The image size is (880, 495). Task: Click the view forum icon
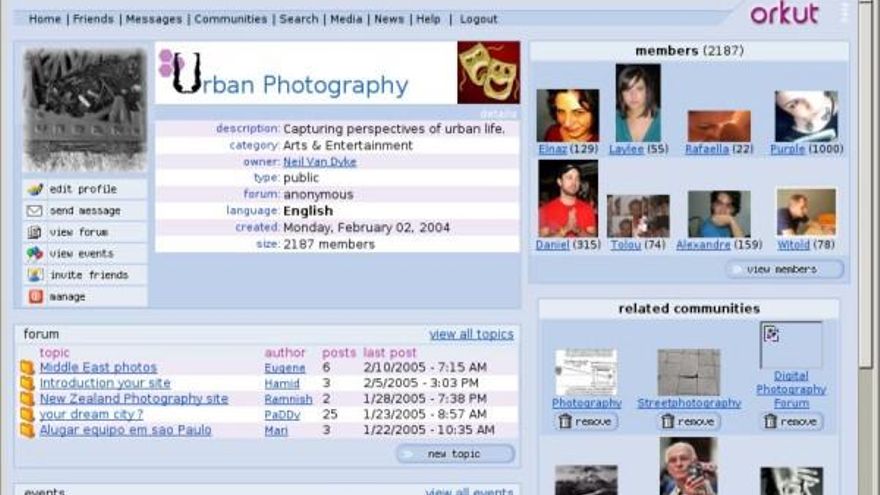35,232
